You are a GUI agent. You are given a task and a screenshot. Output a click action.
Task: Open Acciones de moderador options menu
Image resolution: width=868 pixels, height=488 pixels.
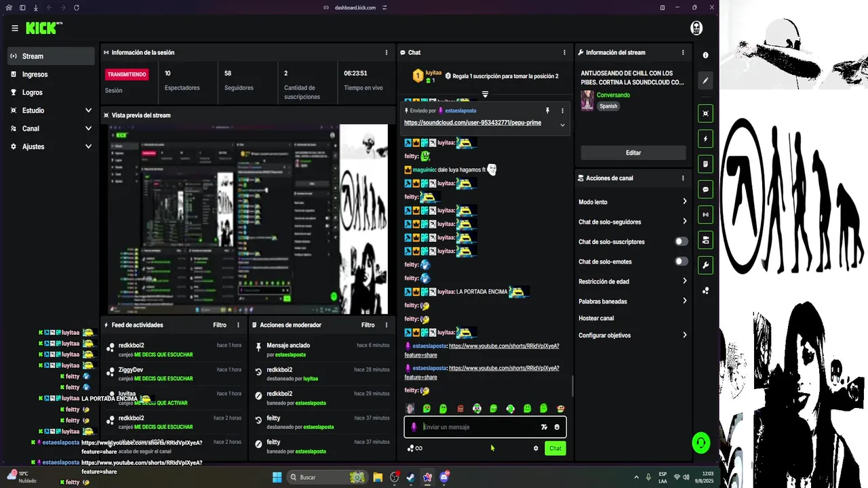tap(387, 325)
